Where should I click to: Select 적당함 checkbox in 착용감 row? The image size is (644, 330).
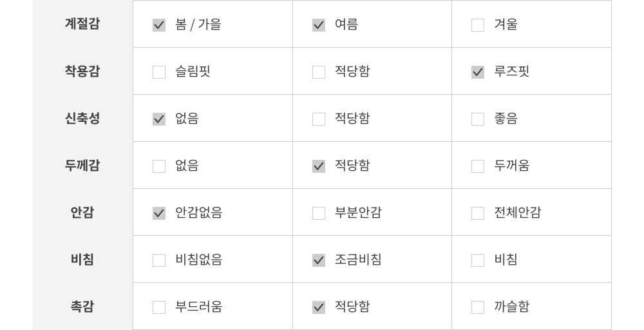(x=319, y=72)
